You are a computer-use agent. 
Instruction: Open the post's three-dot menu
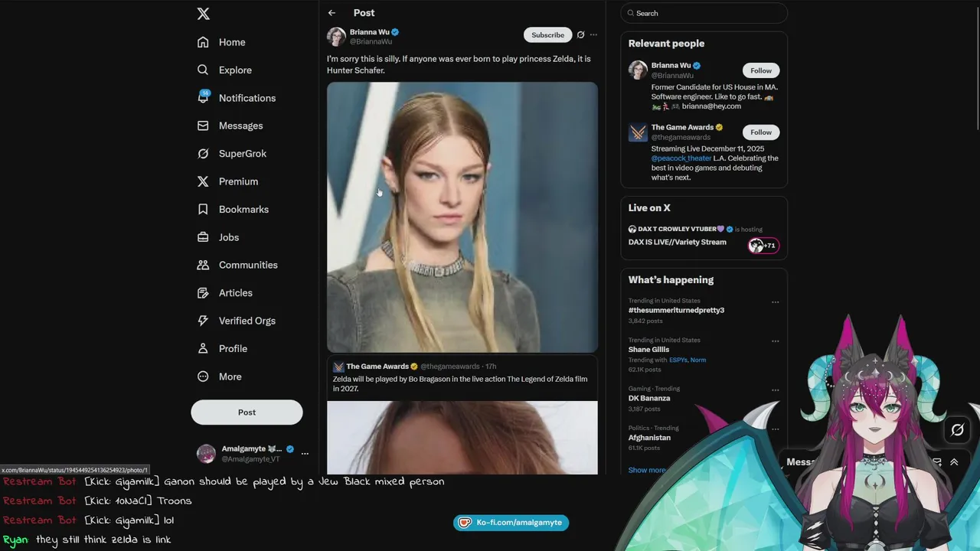pos(593,35)
